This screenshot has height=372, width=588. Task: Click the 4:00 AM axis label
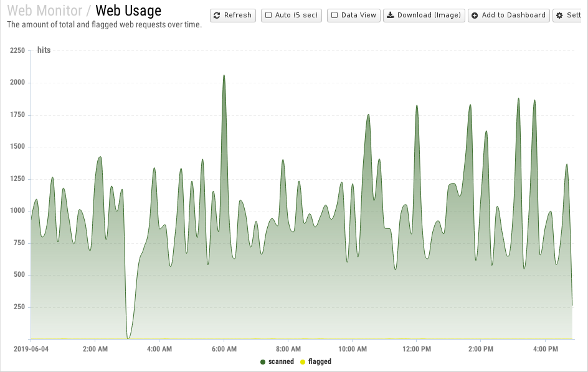tap(159, 349)
